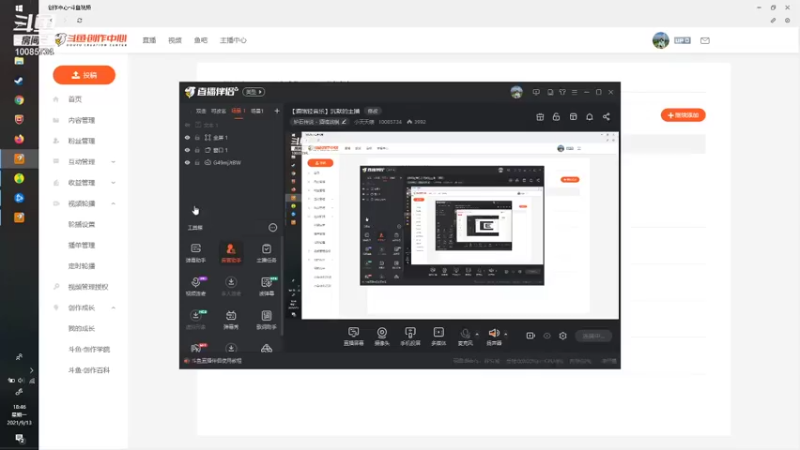
Task: Open the 弹幕助手 tool
Action: pyautogui.click(x=195, y=253)
